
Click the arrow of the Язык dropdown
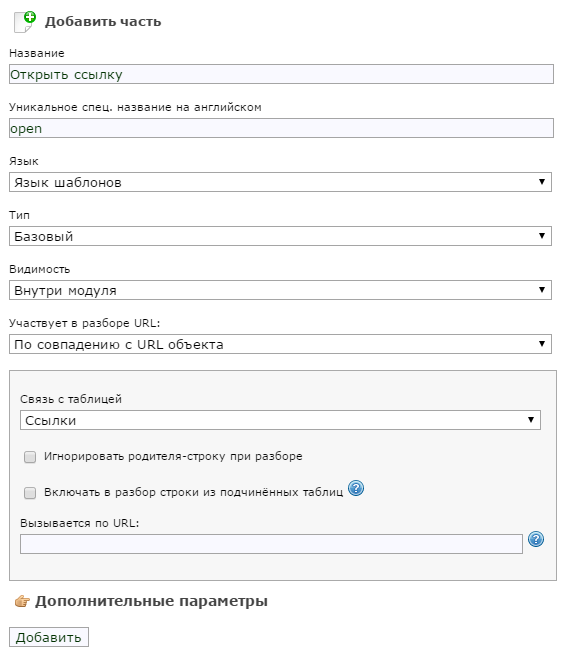[542, 181]
